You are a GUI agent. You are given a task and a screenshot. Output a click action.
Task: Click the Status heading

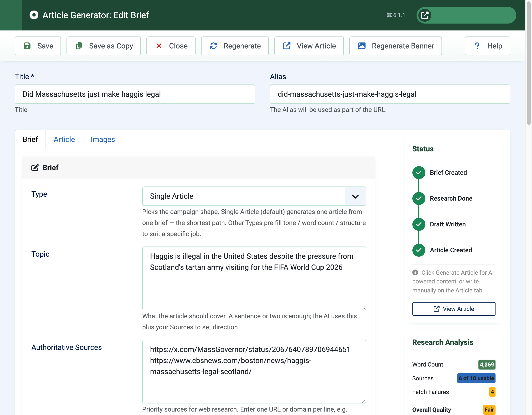[423, 149]
